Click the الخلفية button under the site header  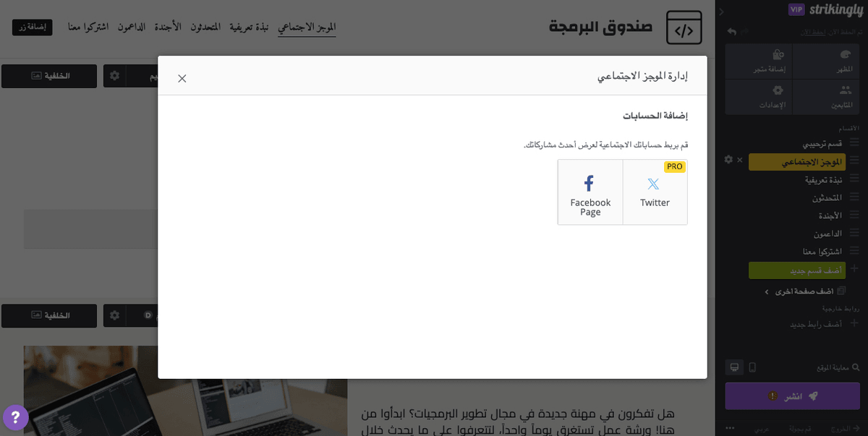click(x=49, y=76)
